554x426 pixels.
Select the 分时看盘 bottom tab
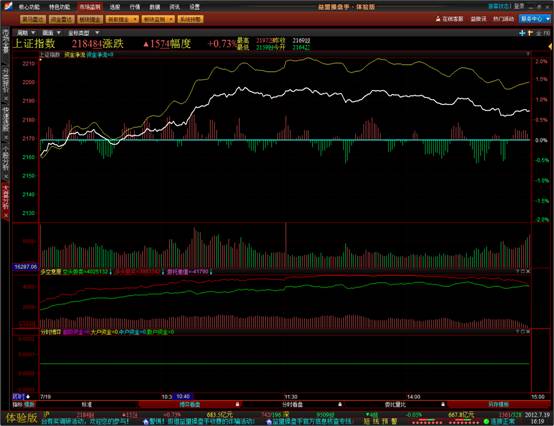coord(292,404)
